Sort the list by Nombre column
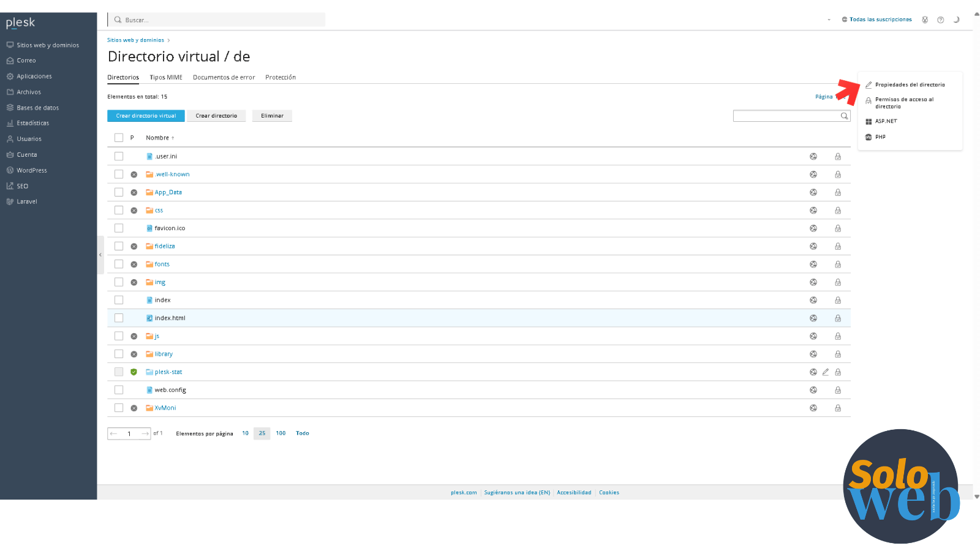Viewport: 980px width, 551px height. [x=158, y=138]
